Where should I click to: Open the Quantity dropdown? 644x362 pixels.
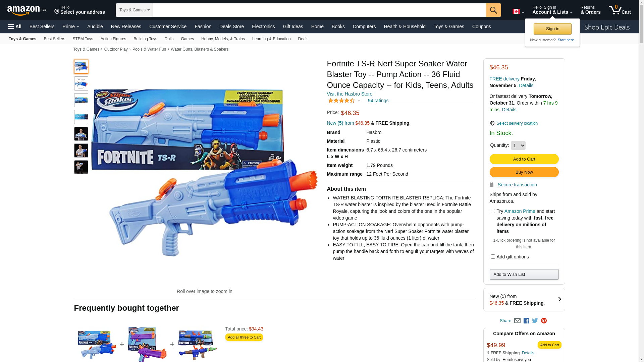(x=518, y=145)
